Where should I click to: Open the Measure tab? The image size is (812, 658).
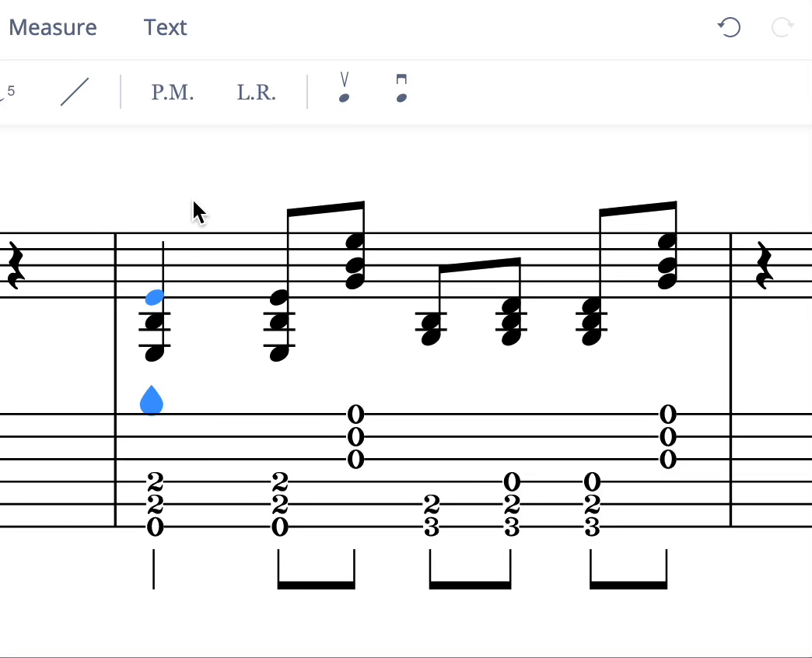click(53, 27)
